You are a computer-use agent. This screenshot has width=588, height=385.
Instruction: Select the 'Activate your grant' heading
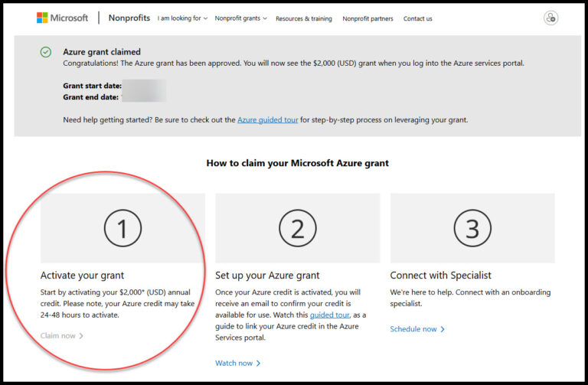[x=82, y=276]
